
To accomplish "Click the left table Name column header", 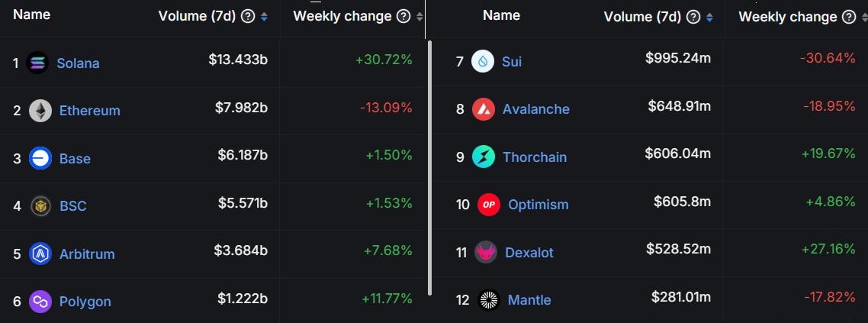I will tap(31, 15).
